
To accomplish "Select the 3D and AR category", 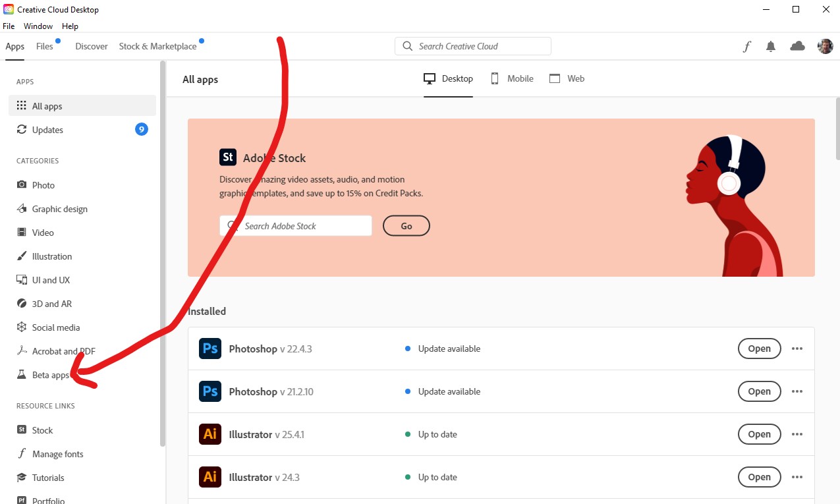I will coord(51,304).
